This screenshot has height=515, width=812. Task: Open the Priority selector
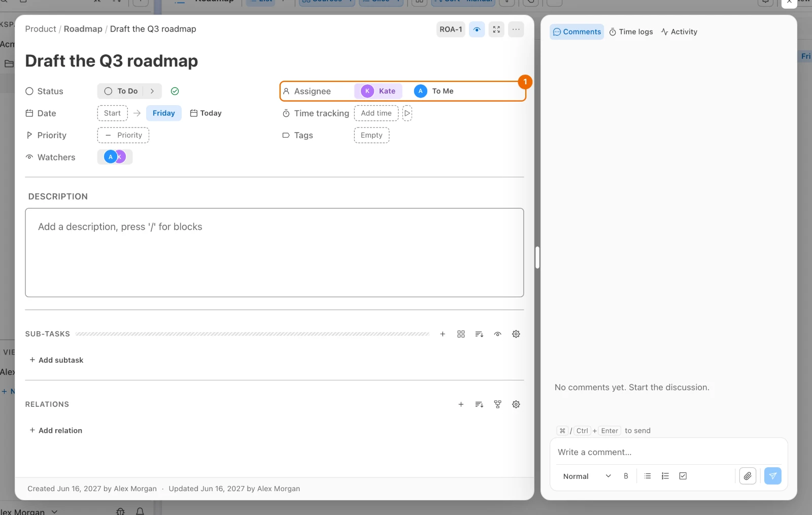123,135
